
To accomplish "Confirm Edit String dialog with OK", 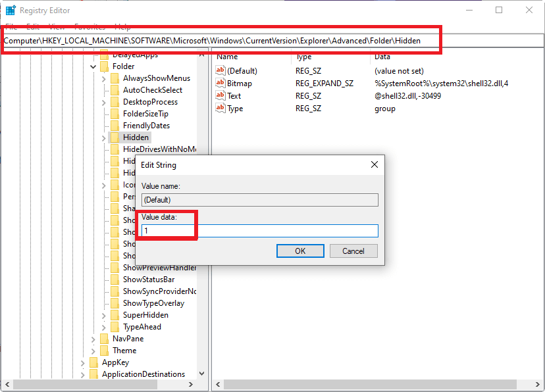I will click(x=300, y=251).
